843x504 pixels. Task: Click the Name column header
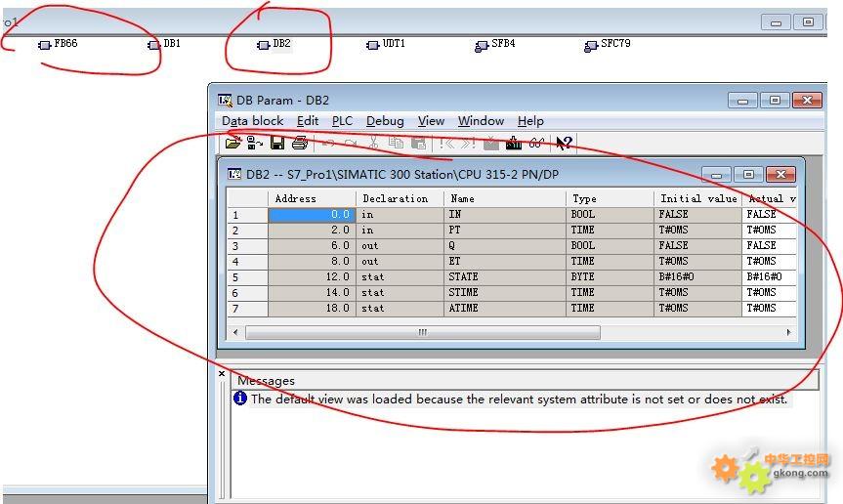click(x=505, y=199)
